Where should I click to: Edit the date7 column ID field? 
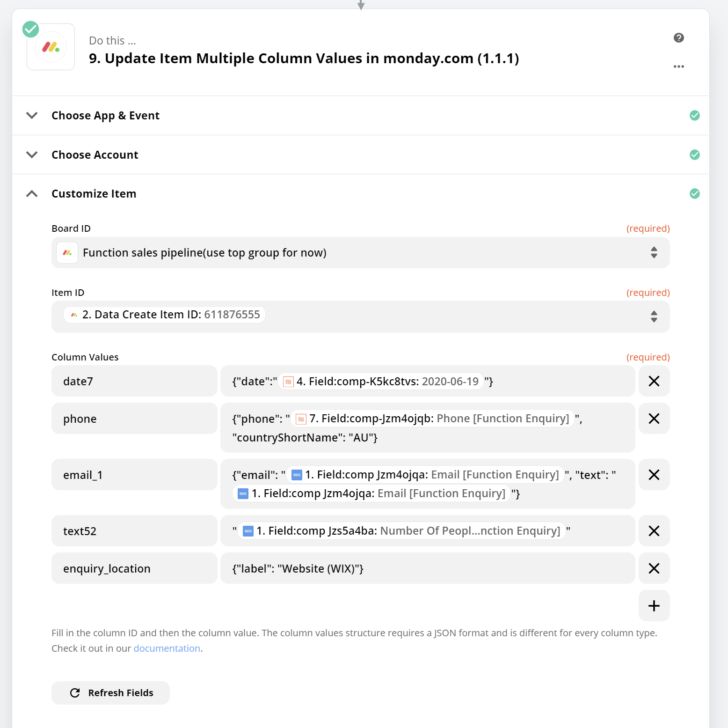pyautogui.click(x=134, y=381)
